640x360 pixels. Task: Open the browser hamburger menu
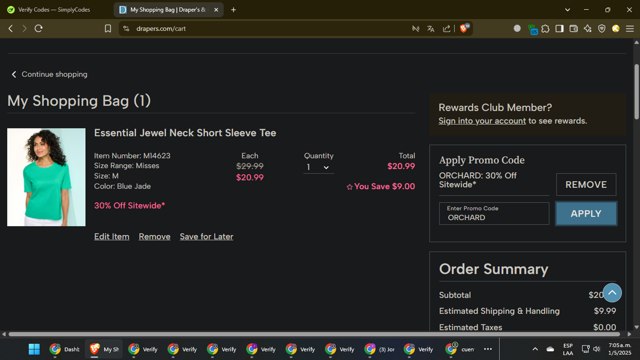[x=630, y=29]
